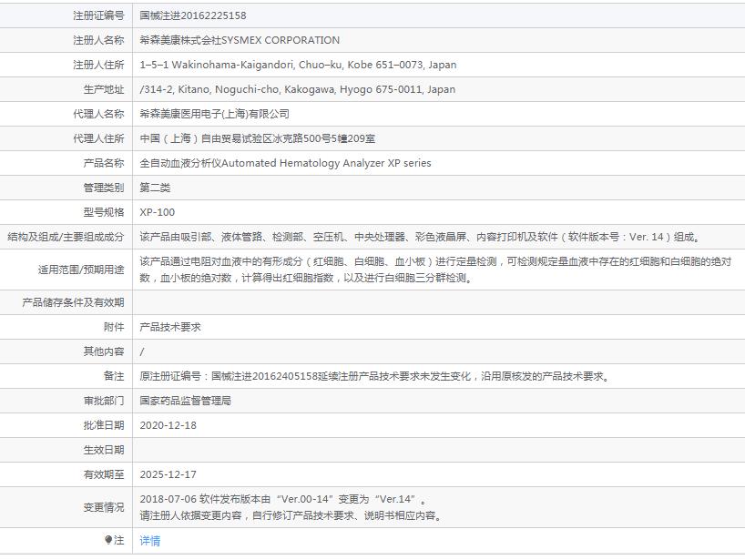
Task: Click the 产品储存条件及有效期 label
Action: pos(73,302)
